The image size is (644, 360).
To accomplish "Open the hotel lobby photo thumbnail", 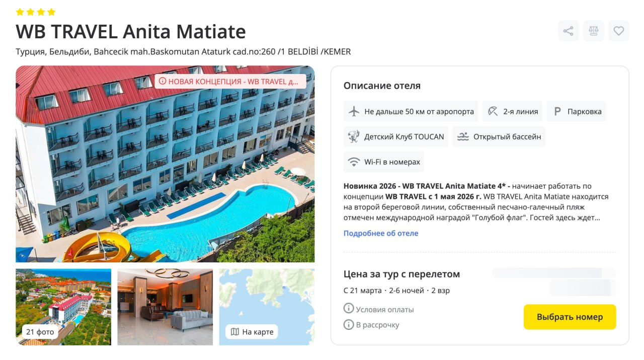I will pyautogui.click(x=165, y=307).
